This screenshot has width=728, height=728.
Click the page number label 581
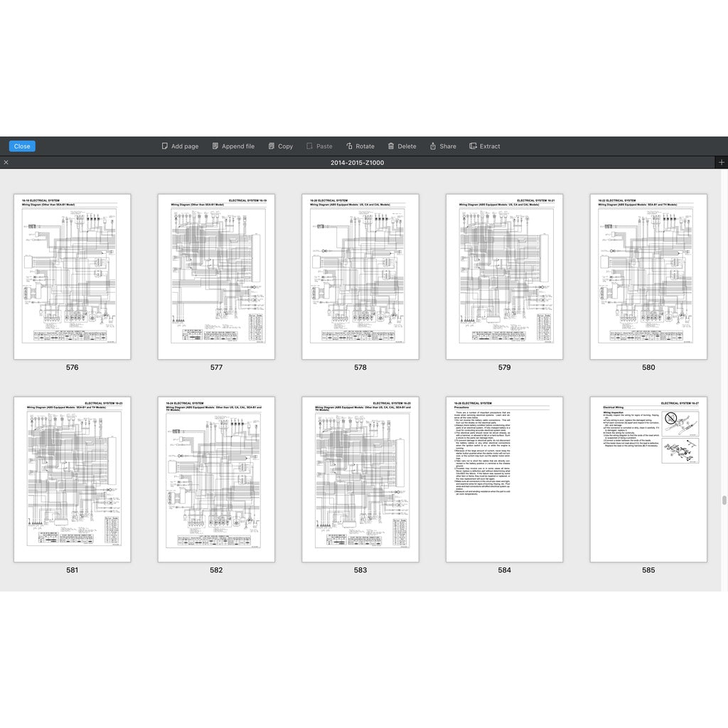[x=72, y=570]
